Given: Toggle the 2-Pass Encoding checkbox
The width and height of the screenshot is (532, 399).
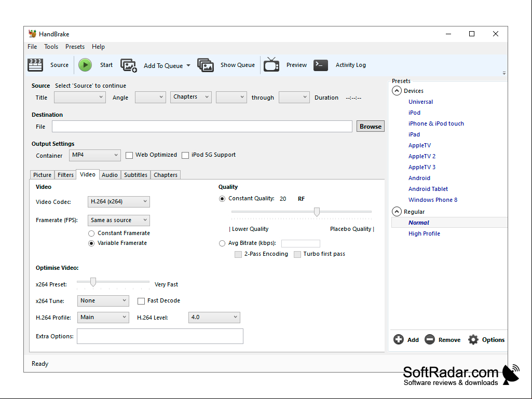Looking at the screenshot, I should tap(238, 254).
